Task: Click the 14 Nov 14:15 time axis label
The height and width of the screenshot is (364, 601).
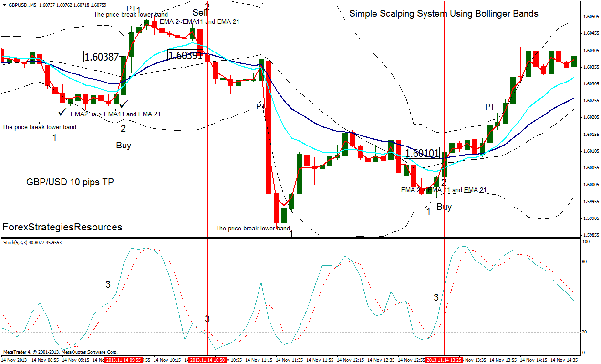Action: (533, 360)
